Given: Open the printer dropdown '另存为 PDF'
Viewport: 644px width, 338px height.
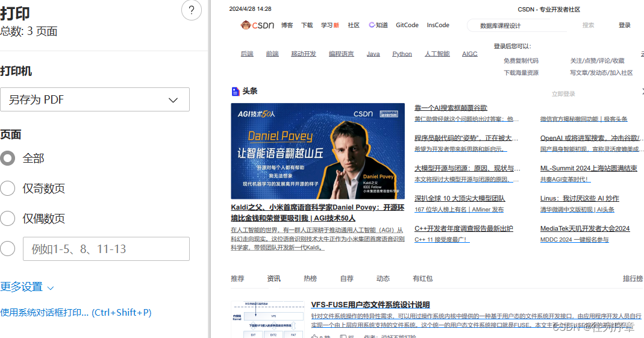Looking at the screenshot, I should pyautogui.click(x=95, y=99).
